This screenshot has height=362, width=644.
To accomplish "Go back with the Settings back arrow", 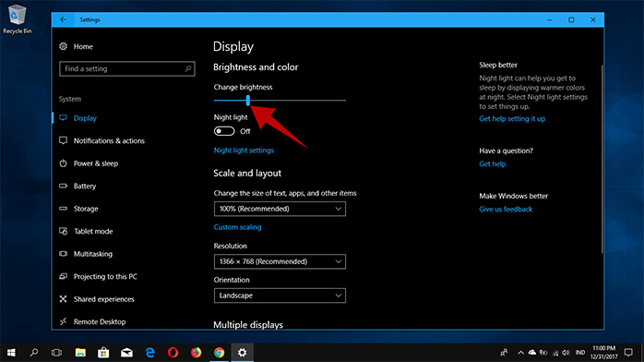I will 63,19.
